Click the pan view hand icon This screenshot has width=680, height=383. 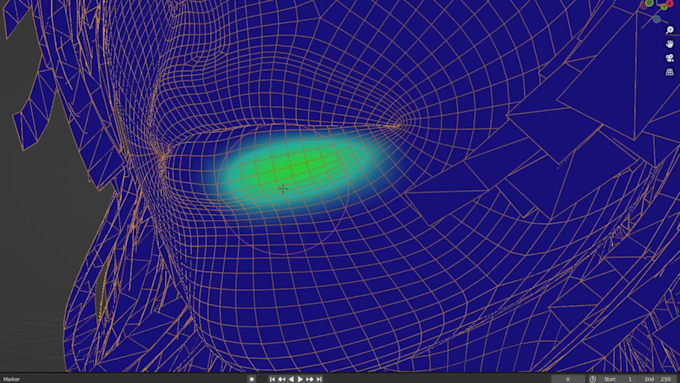coord(670,44)
